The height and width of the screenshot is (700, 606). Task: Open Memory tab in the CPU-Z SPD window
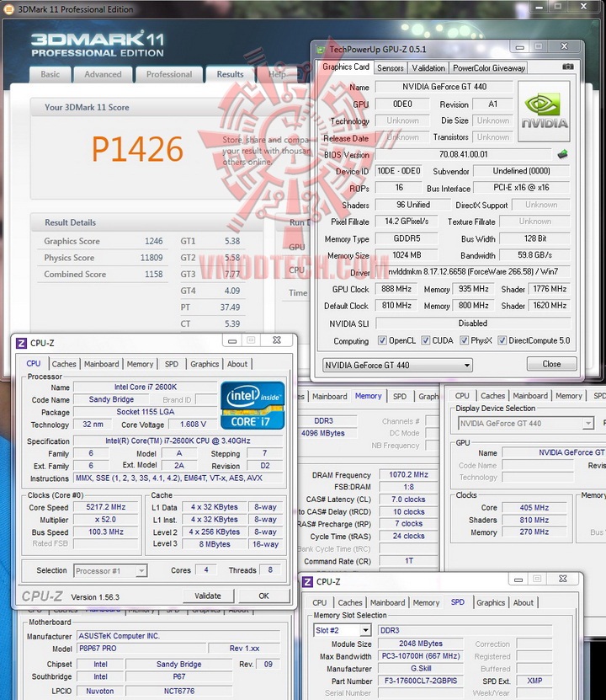click(426, 602)
